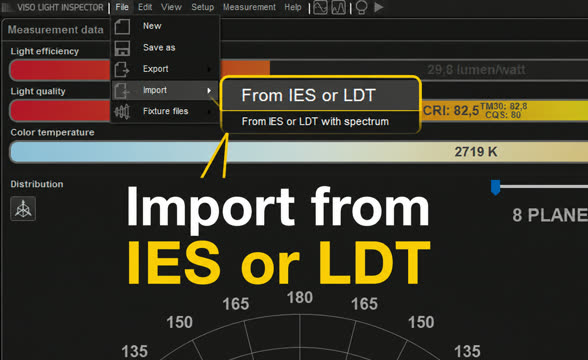588x360 pixels.
Task: Click the VISO LIGHT INSPECTOR title
Action: coord(60,8)
